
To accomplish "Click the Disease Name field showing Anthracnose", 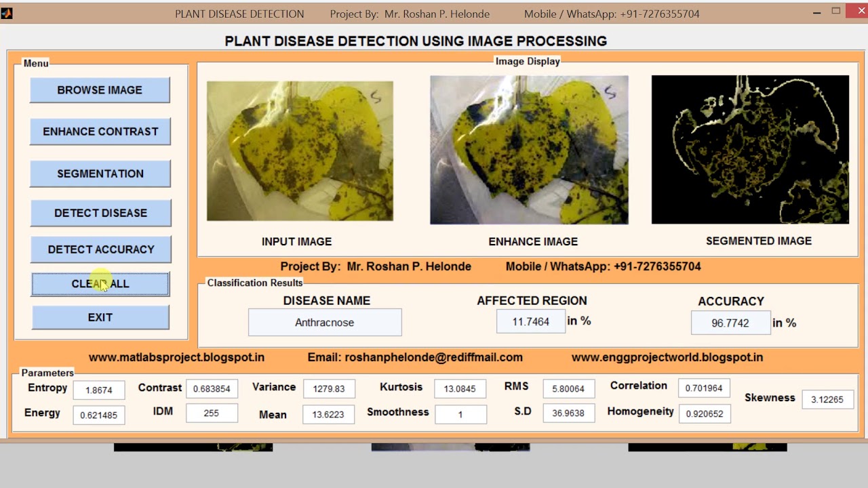I will click(325, 323).
